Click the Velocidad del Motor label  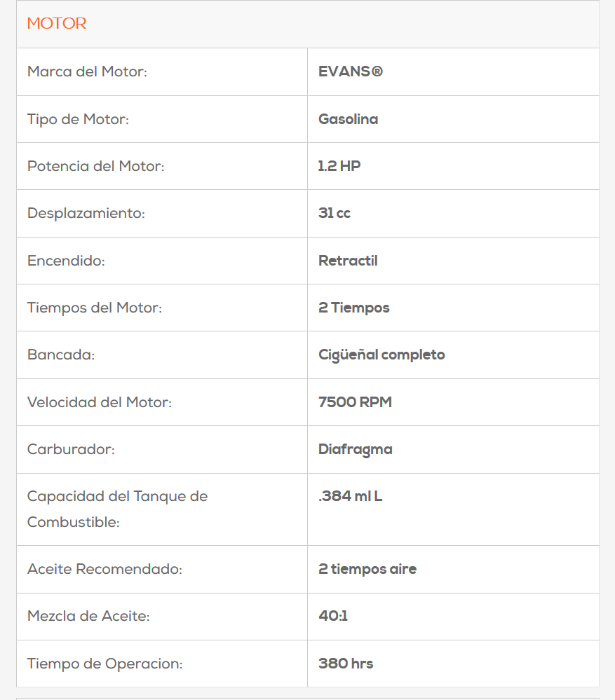(99, 402)
